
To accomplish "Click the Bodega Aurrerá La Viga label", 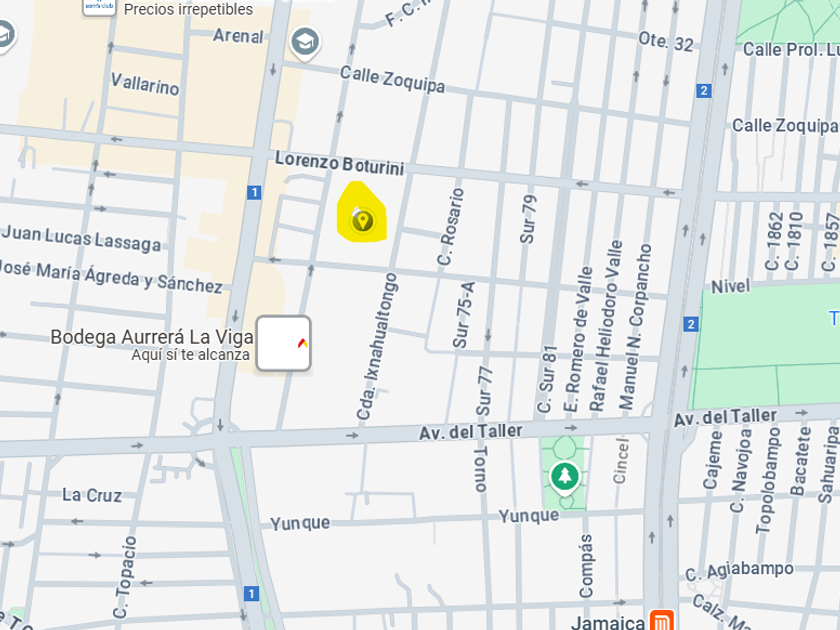I will click(152, 338).
